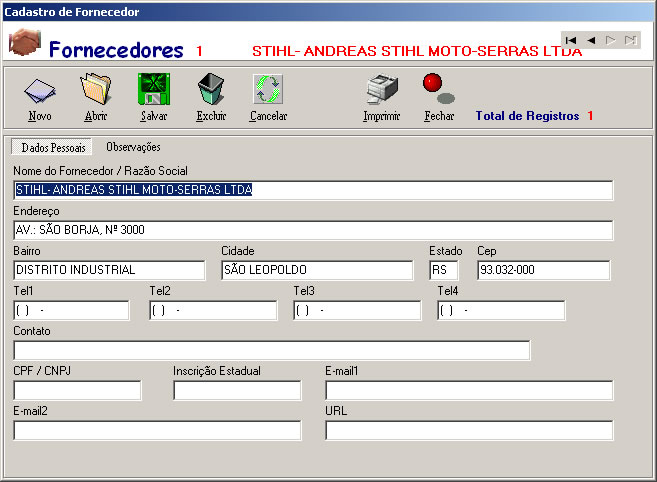Go to first record navigation arrow
This screenshot has width=657, height=482.
571,40
